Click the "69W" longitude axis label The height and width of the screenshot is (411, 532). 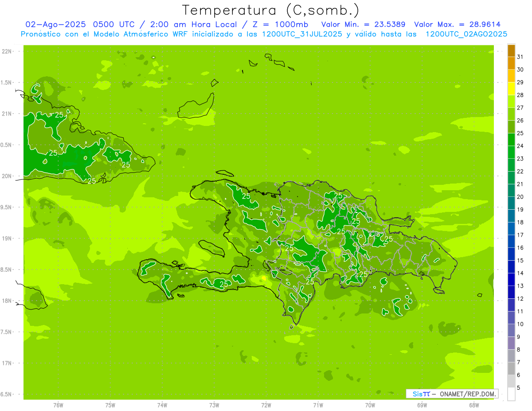422,405
